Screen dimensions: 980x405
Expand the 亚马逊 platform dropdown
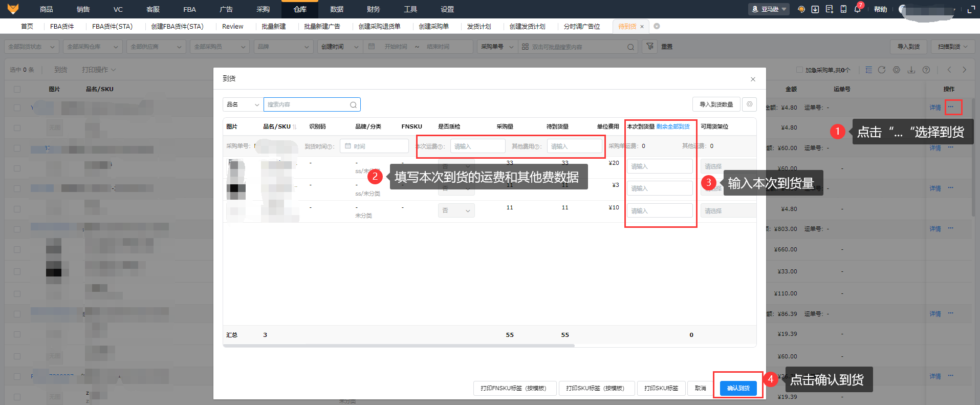(x=770, y=9)
